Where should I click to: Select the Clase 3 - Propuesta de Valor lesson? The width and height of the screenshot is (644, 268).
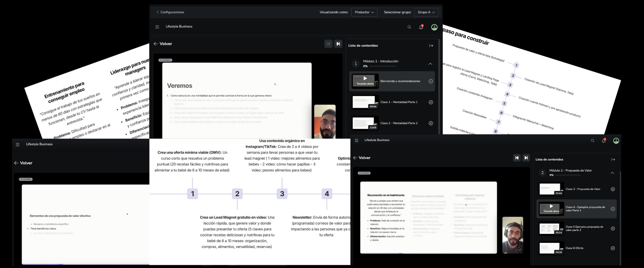[x=583, y=189]
